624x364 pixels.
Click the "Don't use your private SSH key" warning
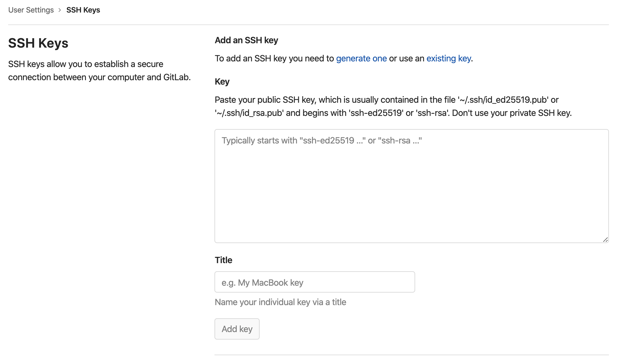(512, 113)
